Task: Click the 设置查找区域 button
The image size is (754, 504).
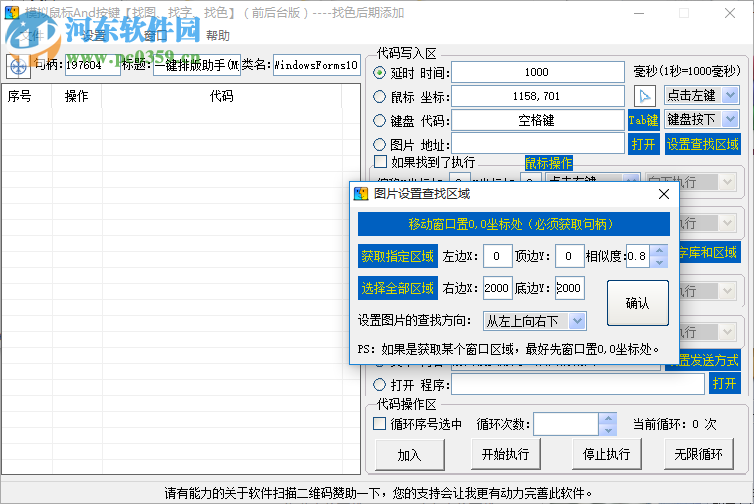Action: (x=703, y=144)
